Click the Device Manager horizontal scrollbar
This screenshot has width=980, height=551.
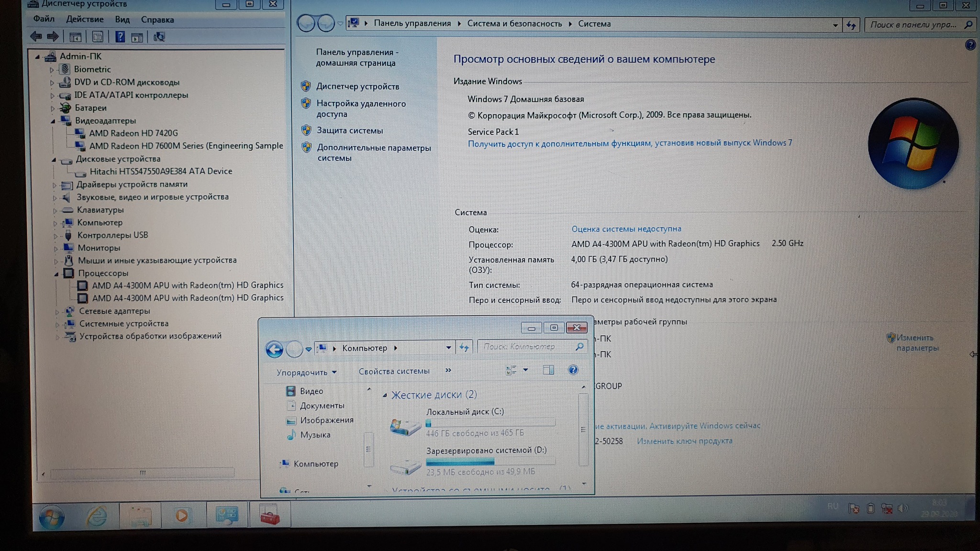coord(142,473)
